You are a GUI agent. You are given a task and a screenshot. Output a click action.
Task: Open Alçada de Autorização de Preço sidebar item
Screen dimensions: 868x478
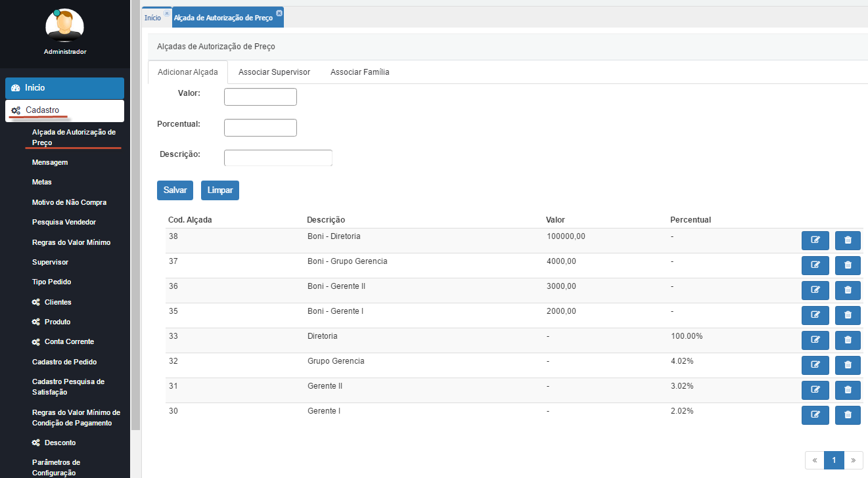click(x=74, y=137)
